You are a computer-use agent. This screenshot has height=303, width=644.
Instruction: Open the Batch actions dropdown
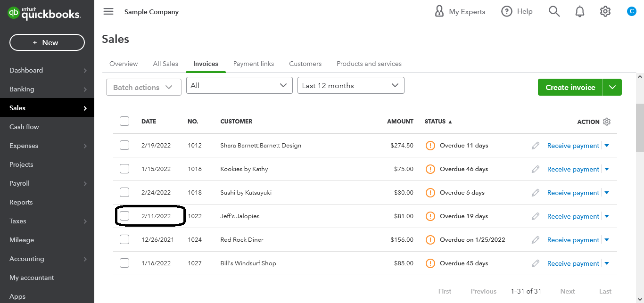click(x=143, y=87)
